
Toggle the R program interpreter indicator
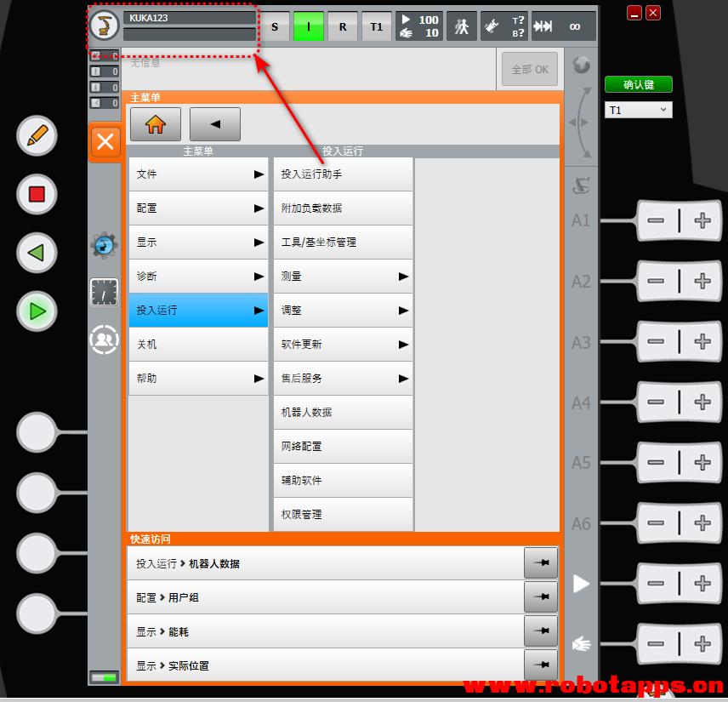(343, 26)
